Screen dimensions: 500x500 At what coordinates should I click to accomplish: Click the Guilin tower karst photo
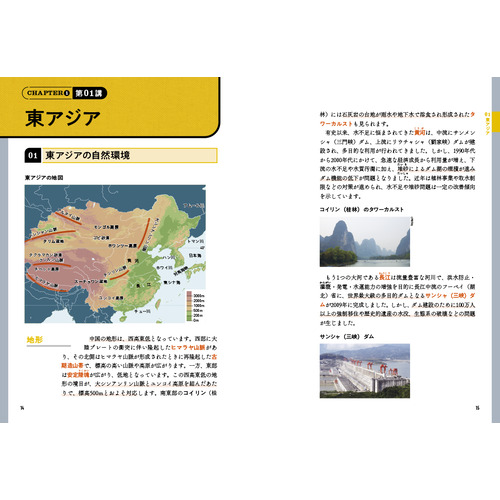(365, 242)
